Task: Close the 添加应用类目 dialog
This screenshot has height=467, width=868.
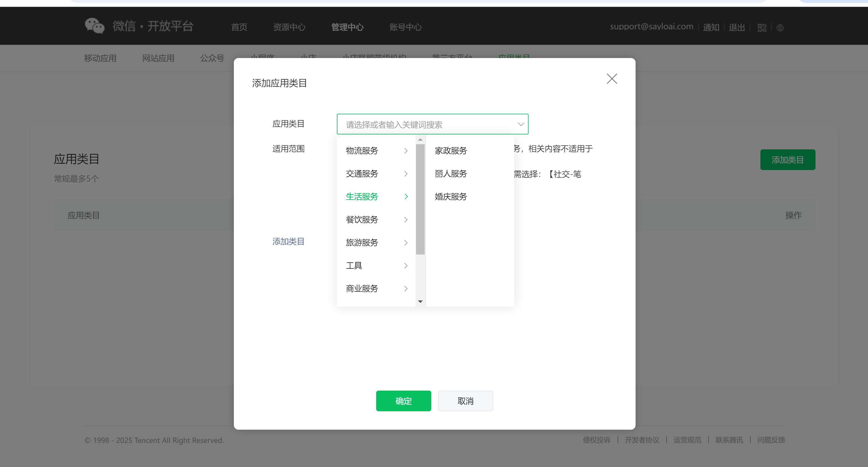Action: [x=611, y=79]
